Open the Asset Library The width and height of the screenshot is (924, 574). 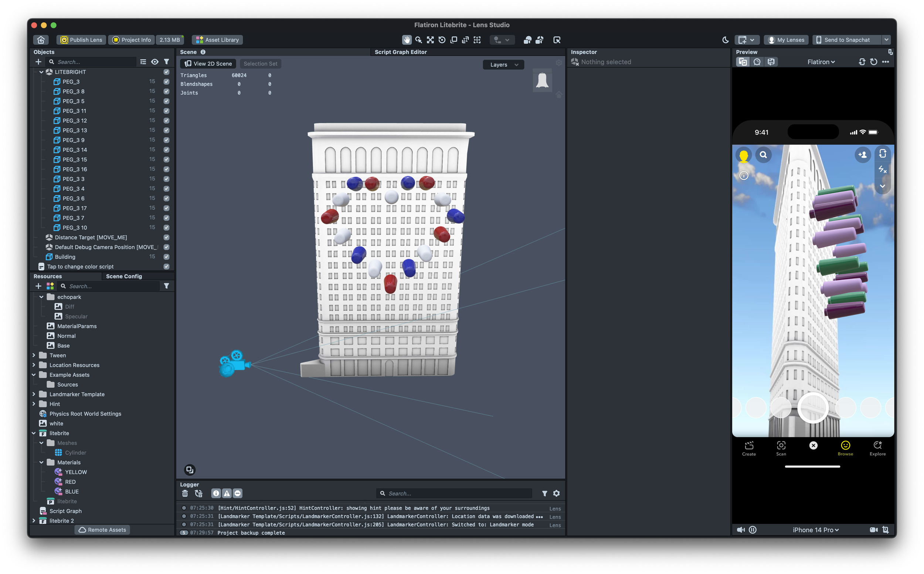coord(218,40)
